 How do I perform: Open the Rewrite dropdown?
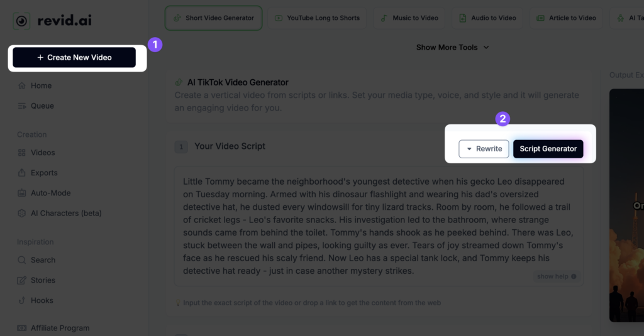click(x=484, y=149)
